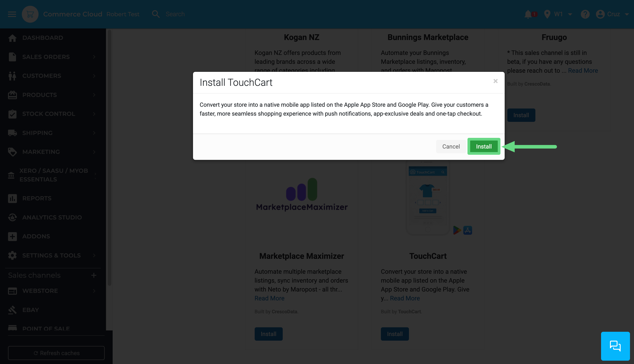Expand the Sales Orders menu chevron
The height and width of the screenshot is (364, 634).
click(x=94, y=57)
